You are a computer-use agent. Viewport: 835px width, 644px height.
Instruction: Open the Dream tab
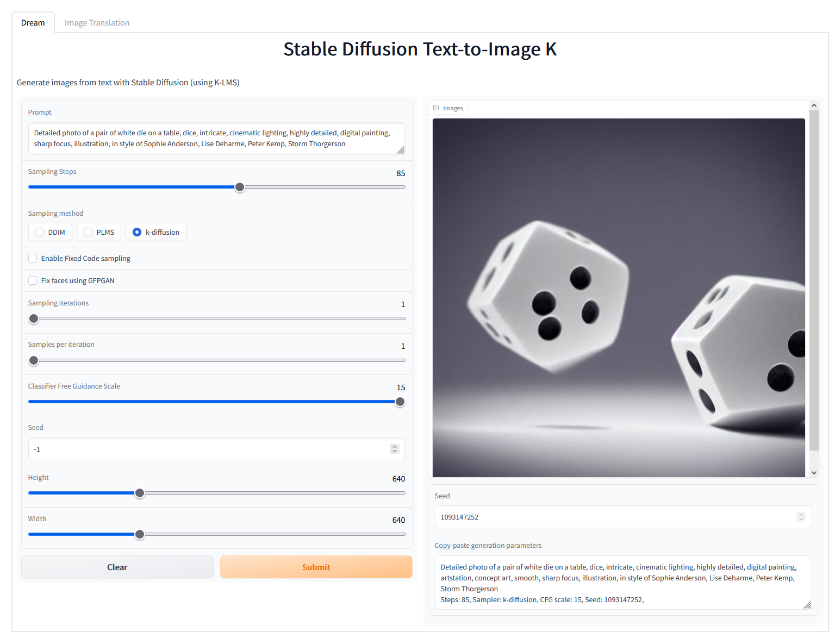(x=33, y=23)
